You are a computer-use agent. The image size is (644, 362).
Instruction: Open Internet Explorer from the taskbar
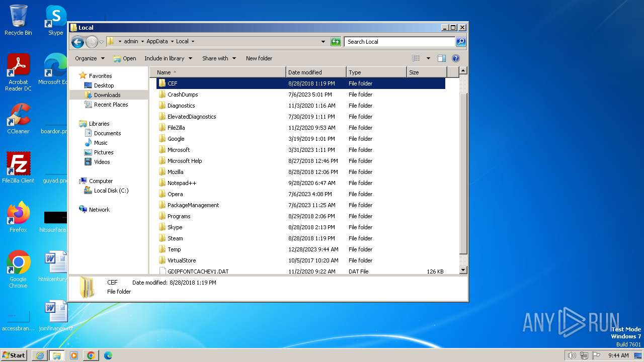[x=40, y=355]
